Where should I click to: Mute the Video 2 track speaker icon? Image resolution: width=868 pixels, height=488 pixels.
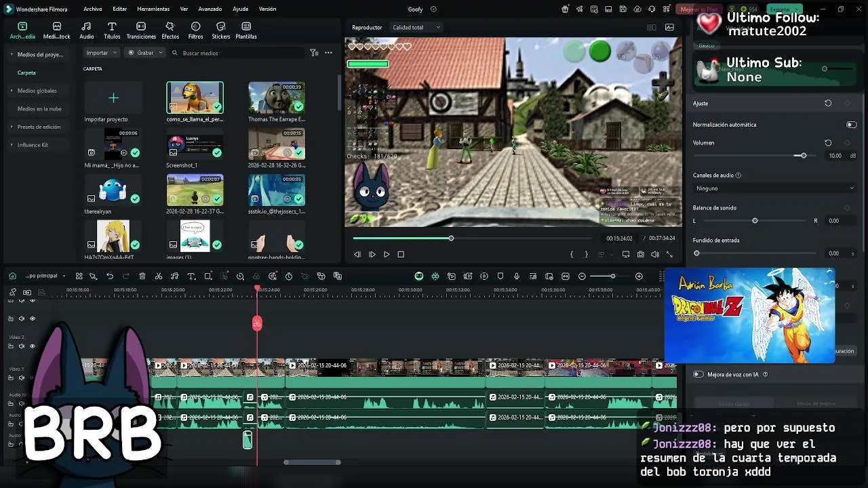[21, 346]
